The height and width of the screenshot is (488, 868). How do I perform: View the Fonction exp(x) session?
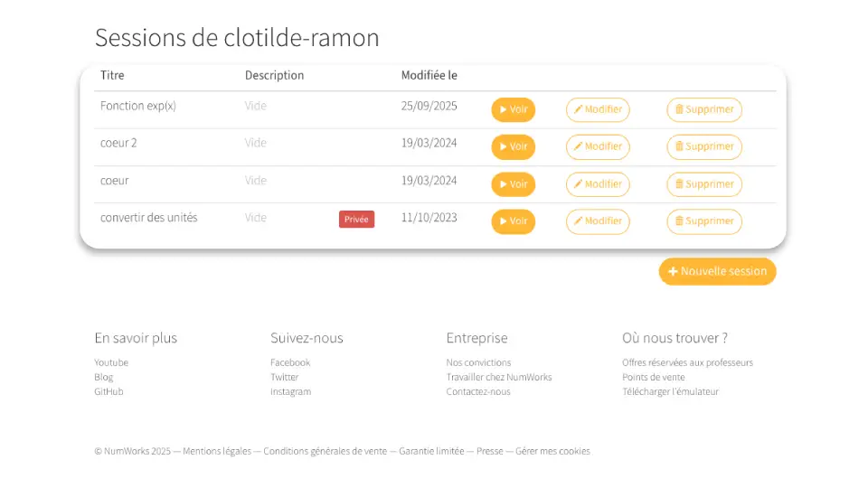(514, 109)
